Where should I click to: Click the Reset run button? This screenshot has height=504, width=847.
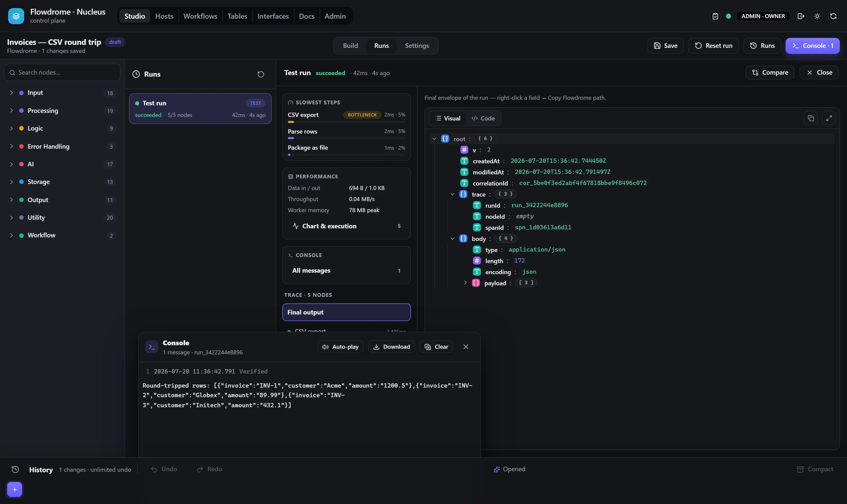click(713, 46)
